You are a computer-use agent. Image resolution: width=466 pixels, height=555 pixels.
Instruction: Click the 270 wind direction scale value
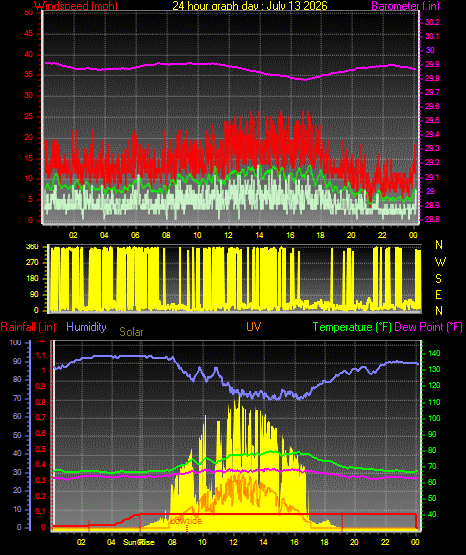point(32,263)
